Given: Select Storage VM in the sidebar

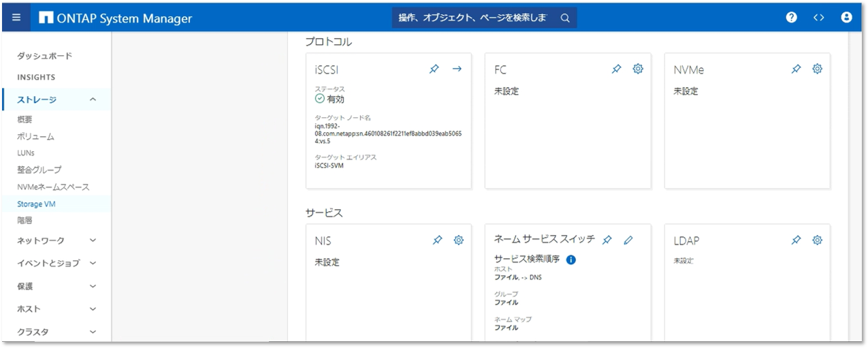Looking at the screenshot, I should 36,204.
